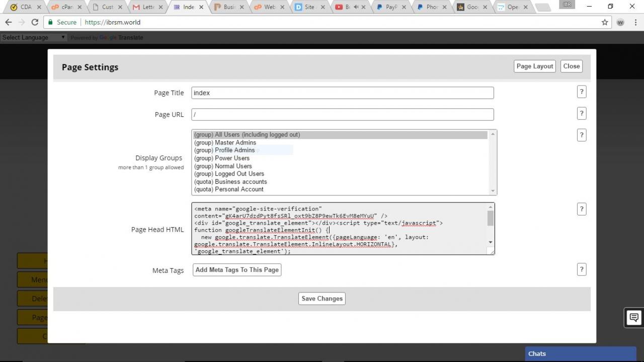Click the Save Changes button
Screen dimensions: 644x362
pos(322,299)
